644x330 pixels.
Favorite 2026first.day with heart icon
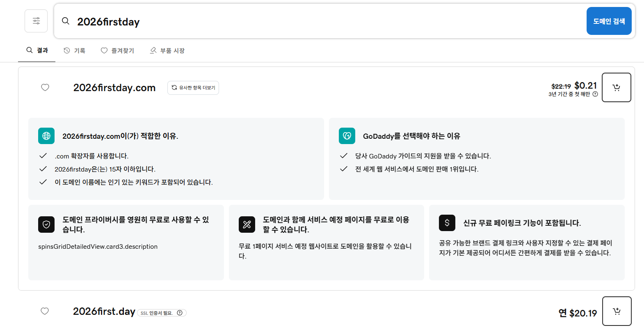click(x=45, y=311)
